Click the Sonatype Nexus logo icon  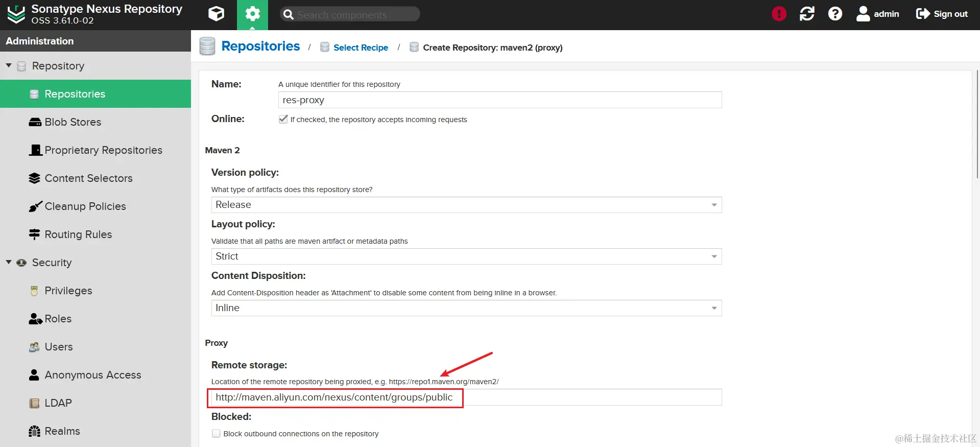[x=16, y=14]
